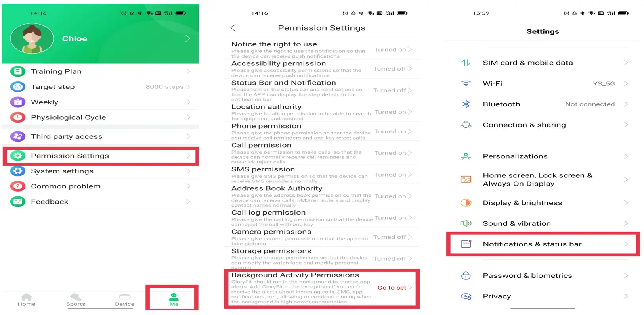Open the Training Plan icon

tap(17, 71)
